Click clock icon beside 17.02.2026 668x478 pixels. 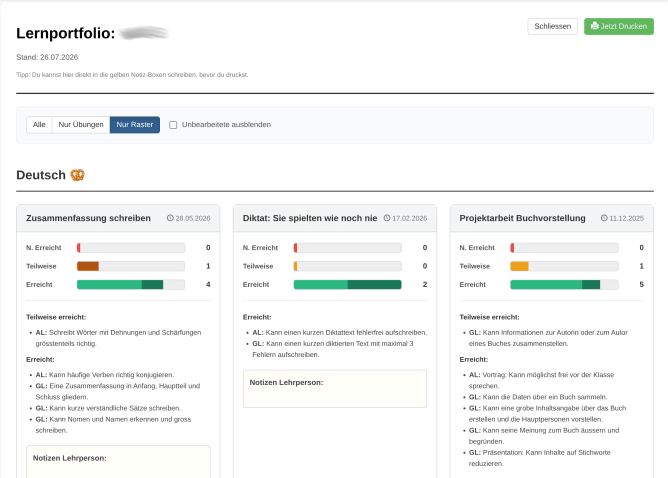387,218
